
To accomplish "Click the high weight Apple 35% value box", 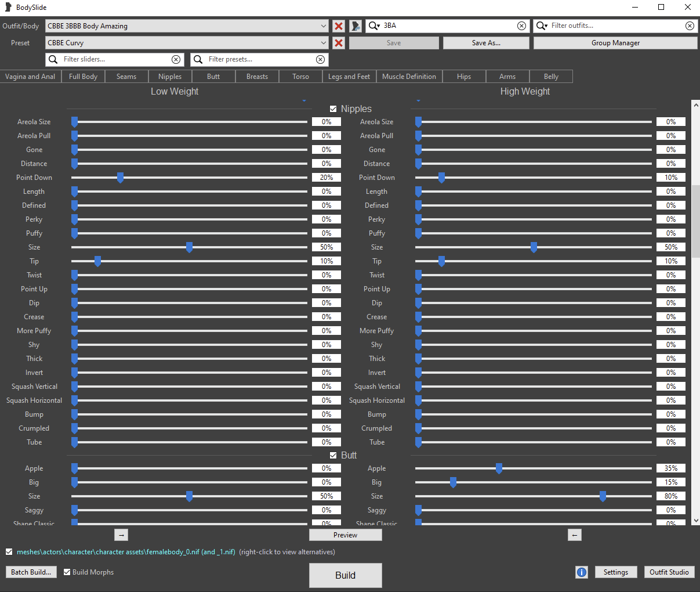I will [671, 468].
